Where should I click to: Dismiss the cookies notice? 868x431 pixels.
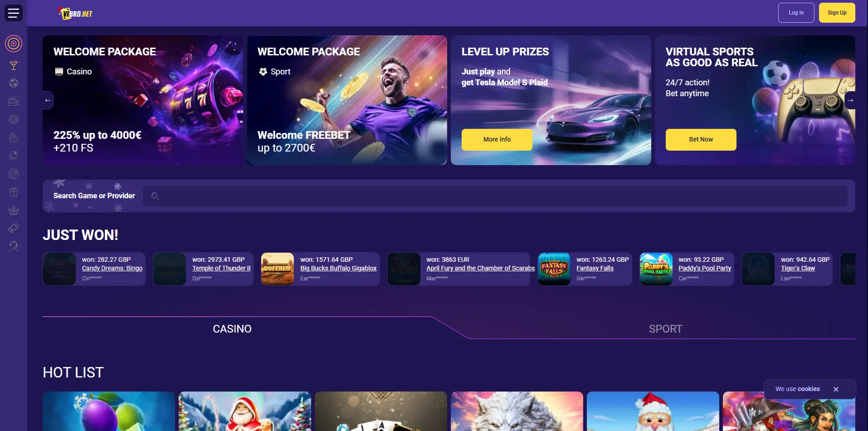(836, 389)
